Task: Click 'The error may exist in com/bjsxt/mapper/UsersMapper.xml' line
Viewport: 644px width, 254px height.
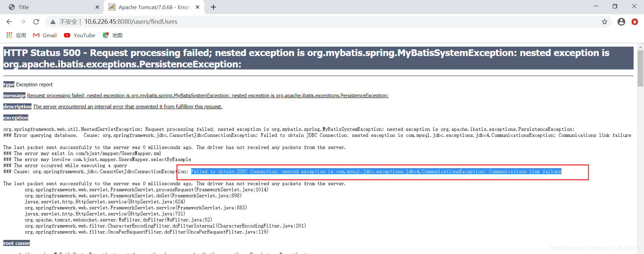Action: click(x=82, y=153)
